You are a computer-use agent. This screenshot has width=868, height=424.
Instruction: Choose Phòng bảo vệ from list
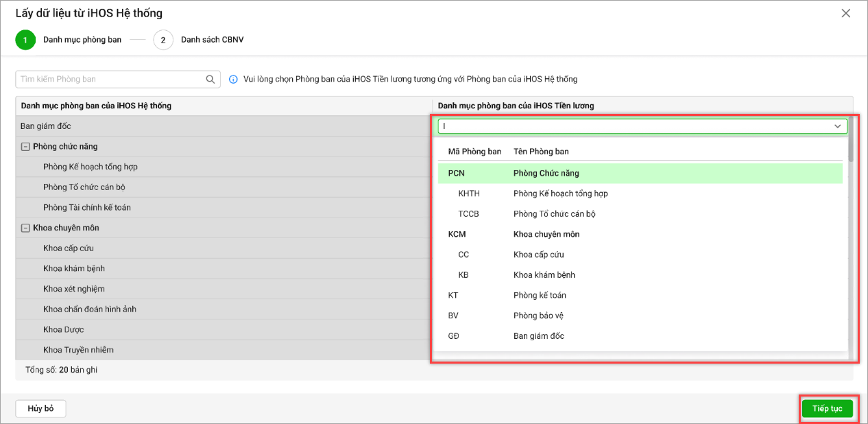(x=538, y=316)
